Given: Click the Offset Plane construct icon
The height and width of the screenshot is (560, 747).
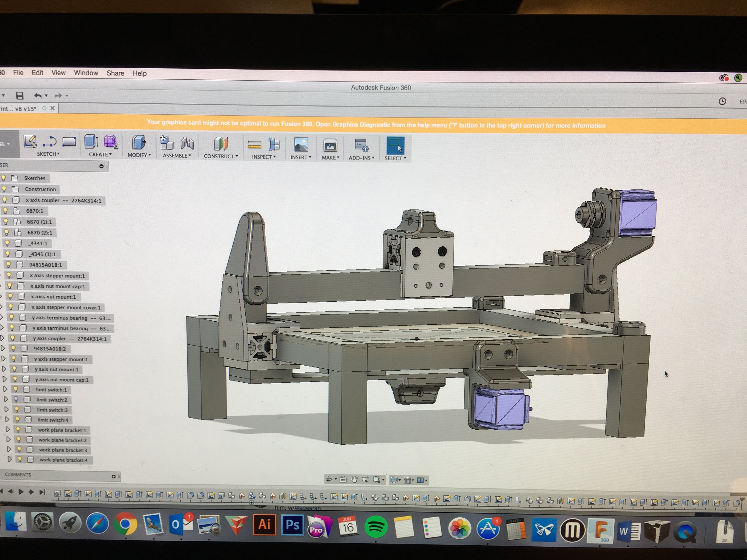Looking at the screenshot, I should [221, 143].
